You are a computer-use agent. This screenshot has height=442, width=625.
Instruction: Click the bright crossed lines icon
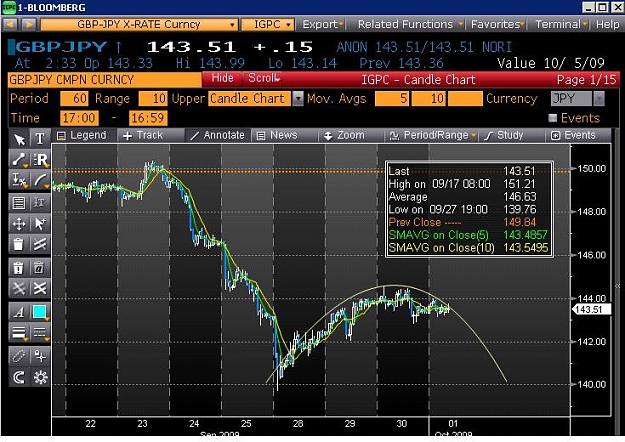click(x=40, y=288)
